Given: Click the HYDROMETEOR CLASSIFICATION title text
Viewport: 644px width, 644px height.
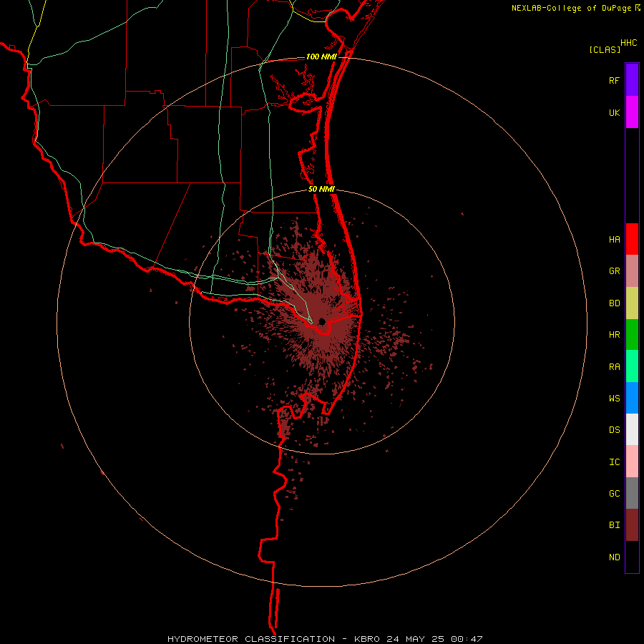Looking at the screenshot, I should [x=251, y=639].
